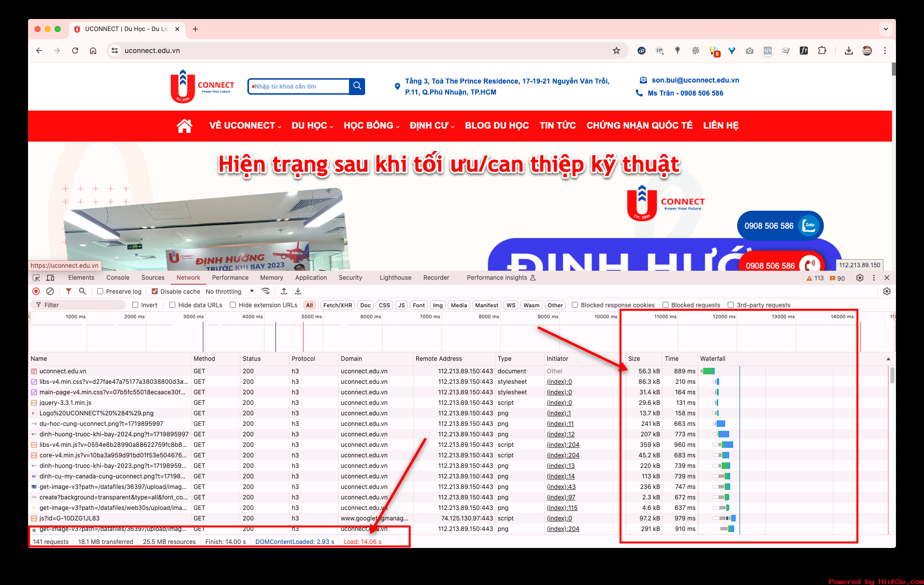Open network conditions wifi icon
This screenshot has height=585, width=924.
(266, 291)
